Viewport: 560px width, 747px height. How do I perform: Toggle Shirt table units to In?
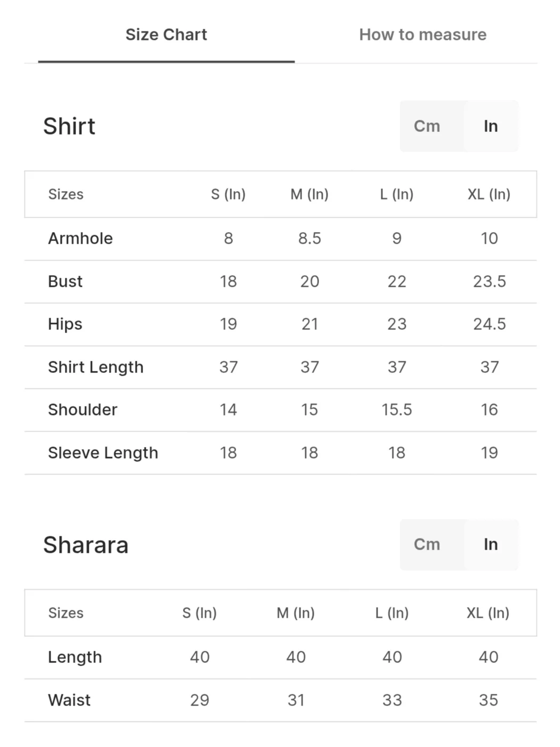pyautogui.click(x=491, y=126)
